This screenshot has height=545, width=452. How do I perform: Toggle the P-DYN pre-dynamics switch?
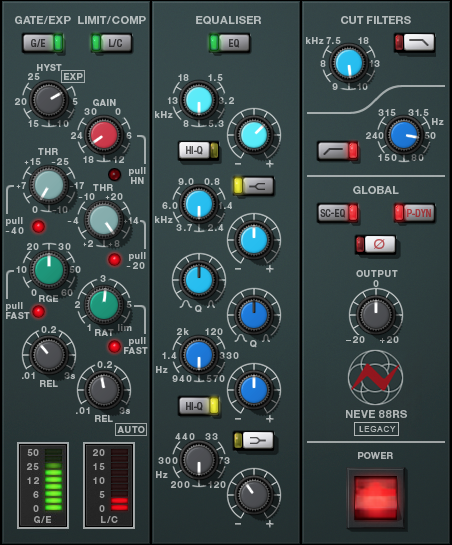pos(414,213)
